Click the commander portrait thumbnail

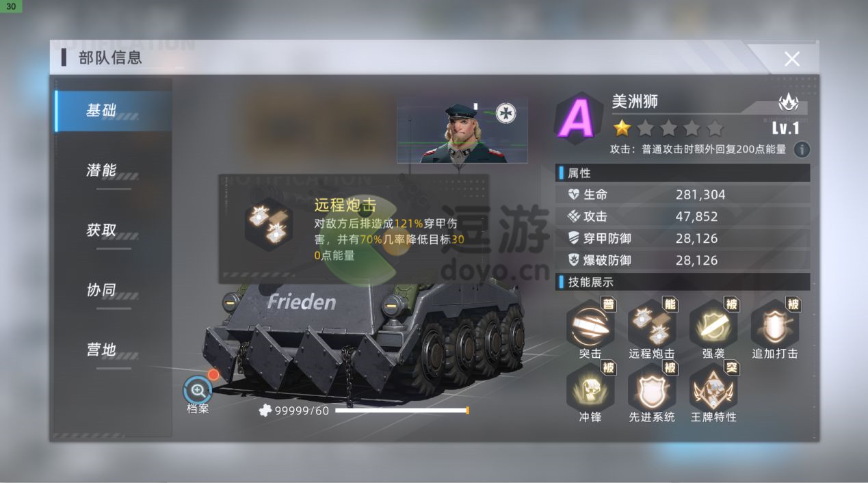[x=462, y=130]
